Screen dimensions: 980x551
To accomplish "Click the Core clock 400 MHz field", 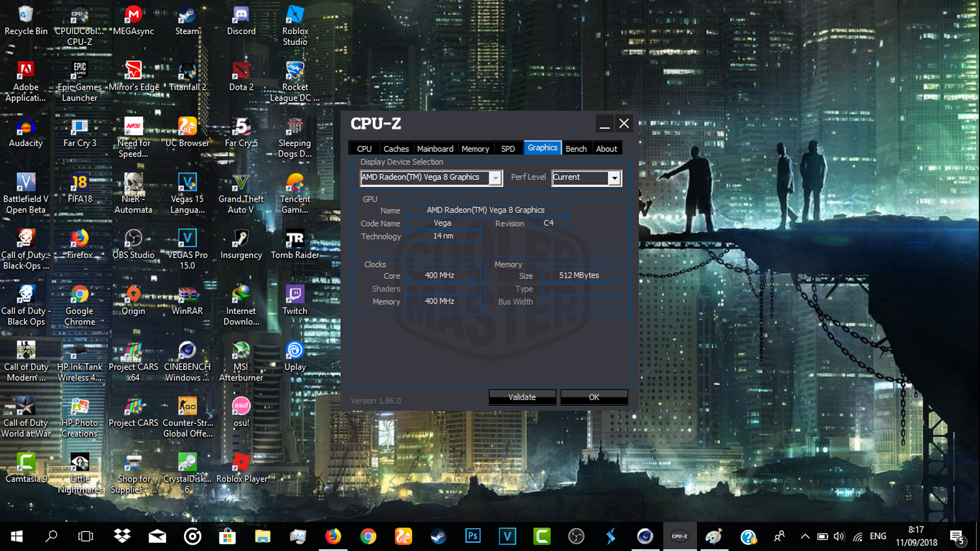I will tap(439, 275).
